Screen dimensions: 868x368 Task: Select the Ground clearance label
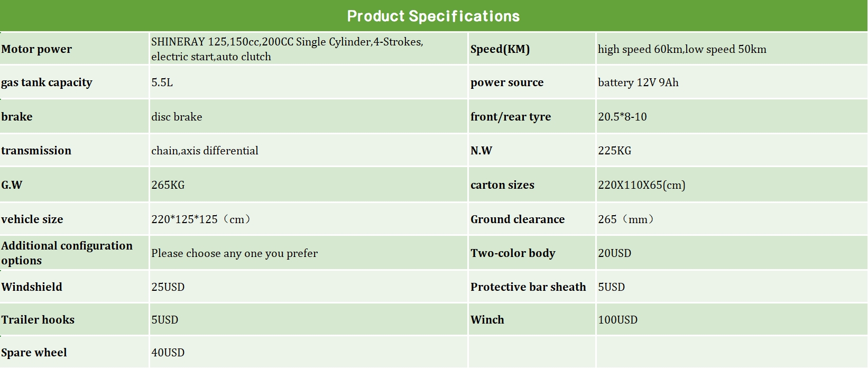[x=518, y=219]
